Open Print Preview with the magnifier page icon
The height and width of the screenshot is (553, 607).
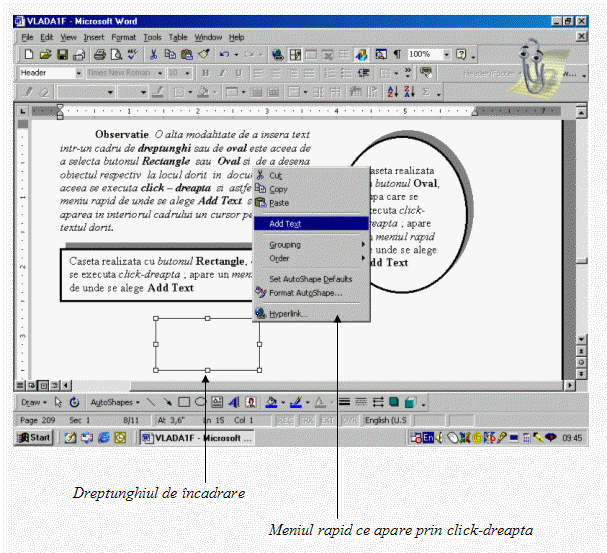point(116,55)
